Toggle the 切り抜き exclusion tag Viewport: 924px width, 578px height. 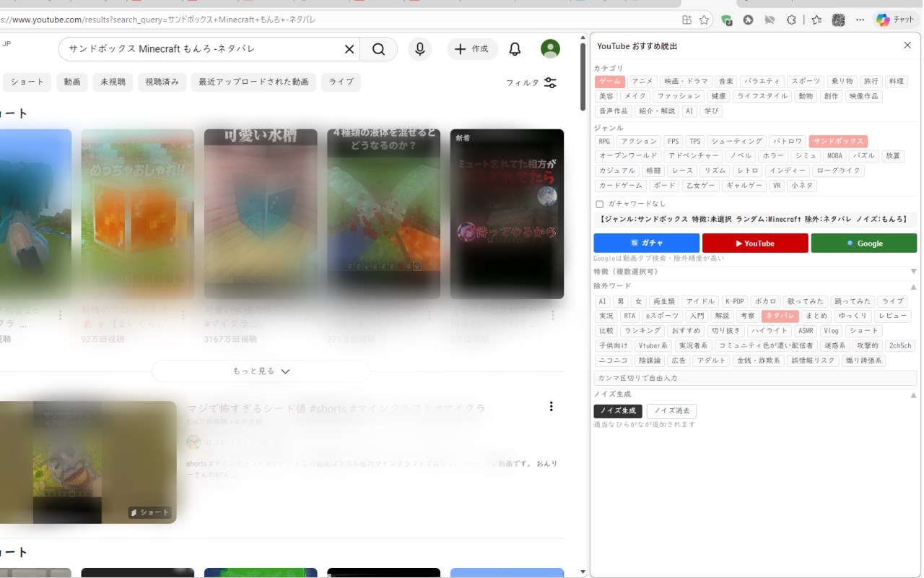(x=725, y=331)
